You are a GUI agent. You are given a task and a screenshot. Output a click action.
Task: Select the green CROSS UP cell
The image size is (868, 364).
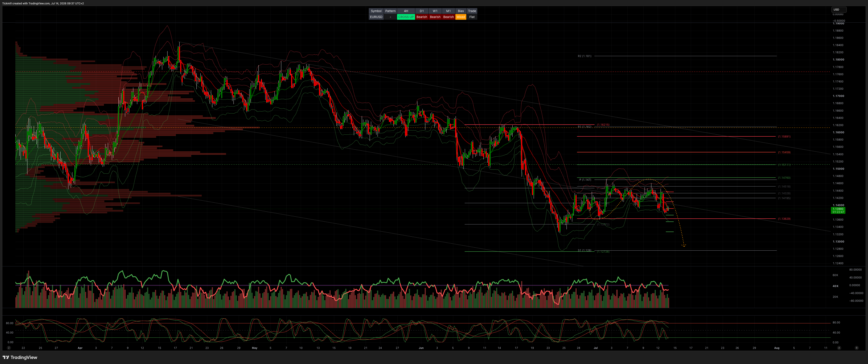[406, 17]
